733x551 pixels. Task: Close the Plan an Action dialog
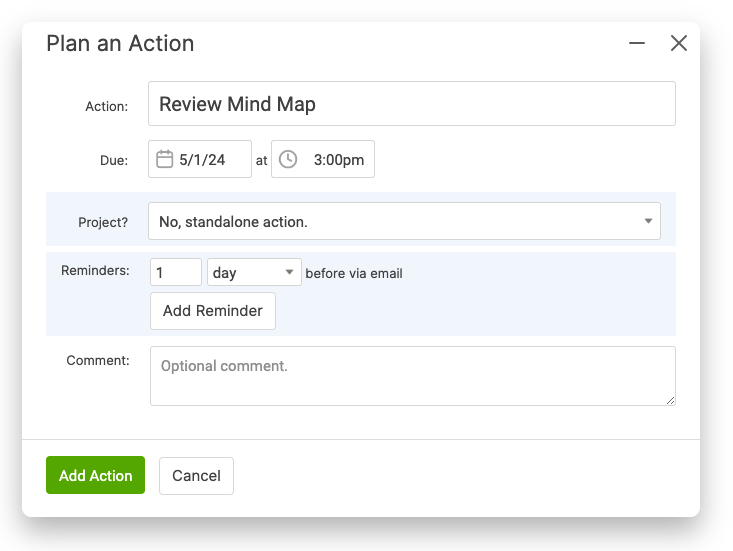pyautogui.click(x=678, y=43)
